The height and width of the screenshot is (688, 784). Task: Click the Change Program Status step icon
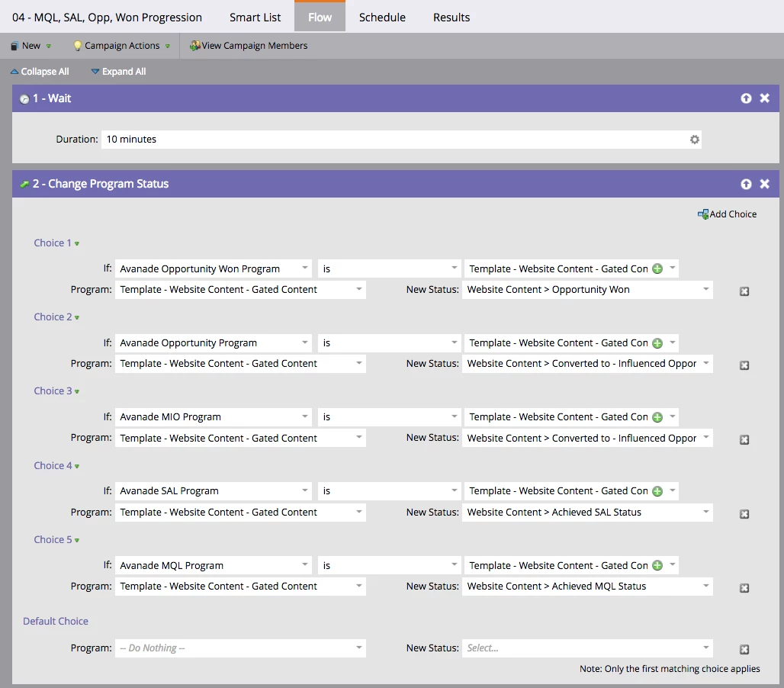pyautogui.click(x=24, y=185)
